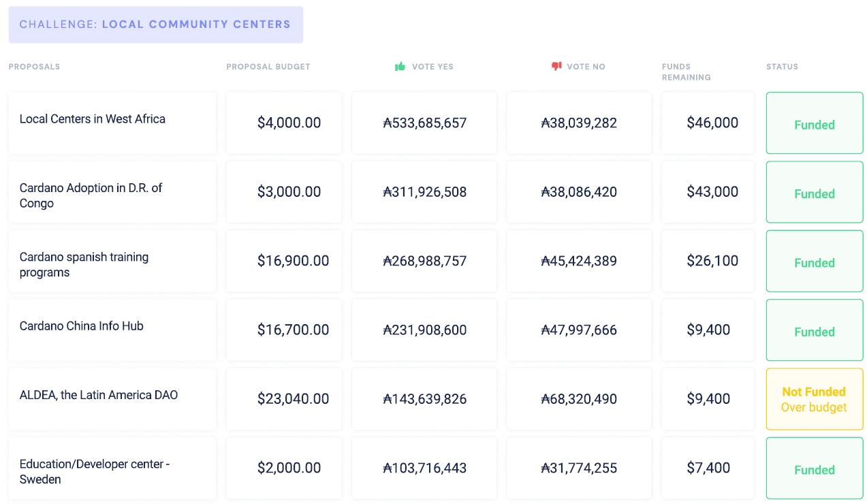The image size is (867, 504).
Task: Select Cardano spanish training programs proposal
Action: pos(84,264)
